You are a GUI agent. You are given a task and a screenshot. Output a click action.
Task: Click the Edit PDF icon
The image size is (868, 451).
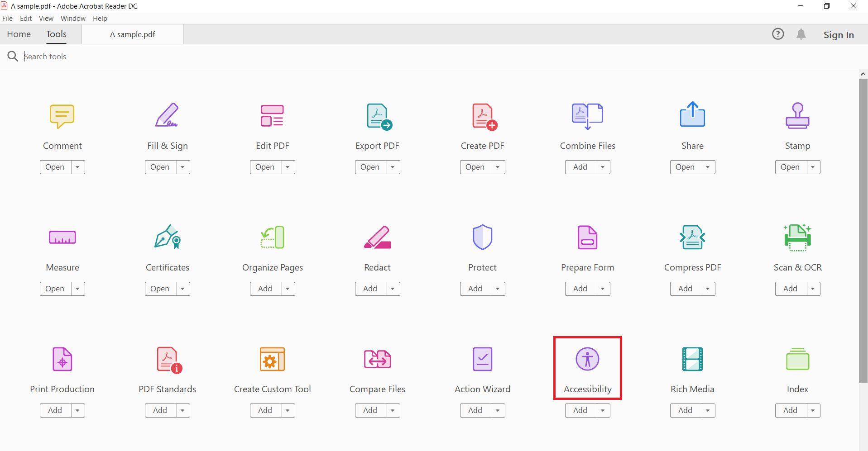coord(272,116)
